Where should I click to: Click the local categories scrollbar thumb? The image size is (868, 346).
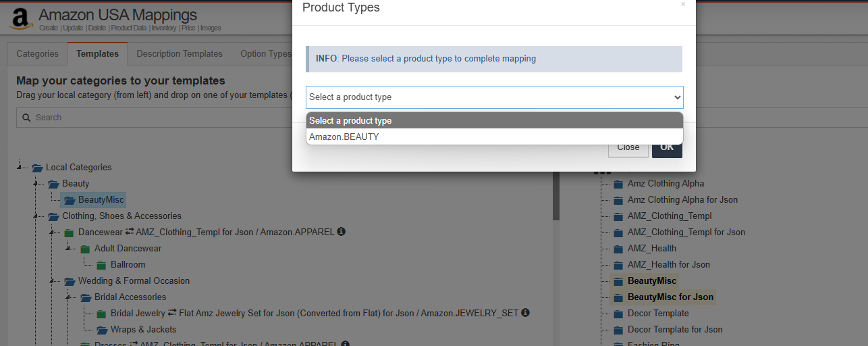[556, 195]
